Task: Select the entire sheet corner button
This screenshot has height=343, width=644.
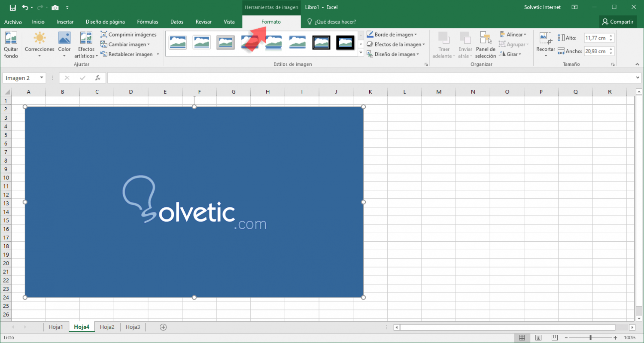Action: tap(6, 92)
